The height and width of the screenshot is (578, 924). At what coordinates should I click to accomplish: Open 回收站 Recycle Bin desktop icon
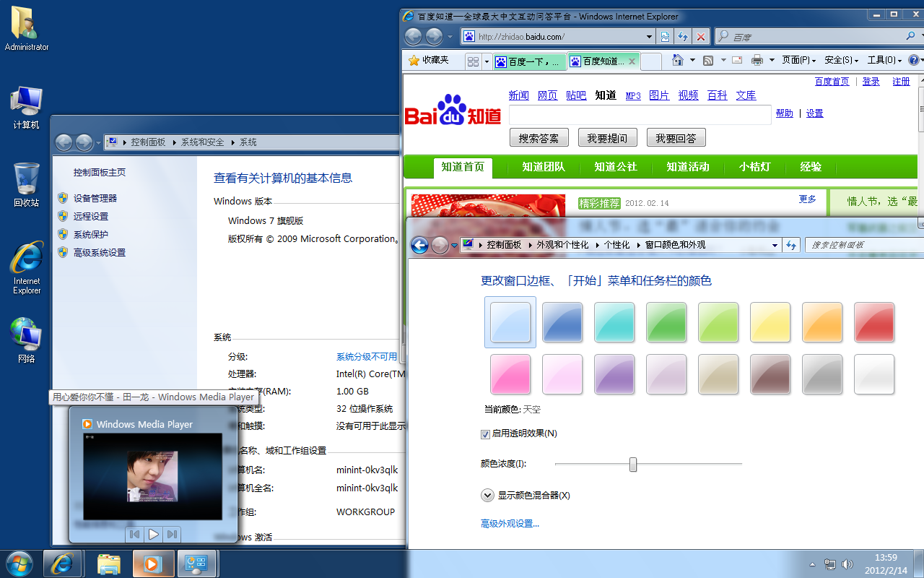[27, 185]
